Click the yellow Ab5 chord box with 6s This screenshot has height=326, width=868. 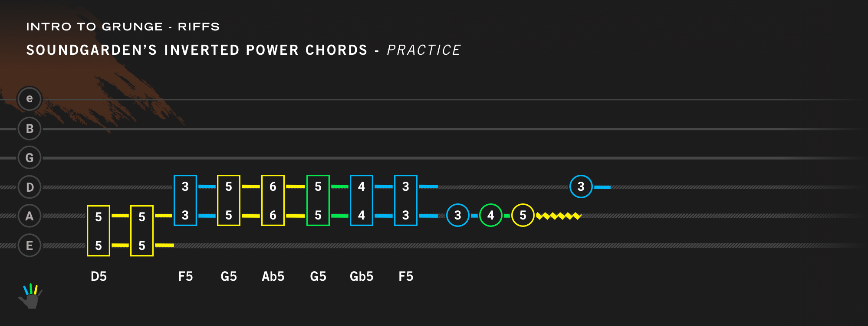pos(273,200)
